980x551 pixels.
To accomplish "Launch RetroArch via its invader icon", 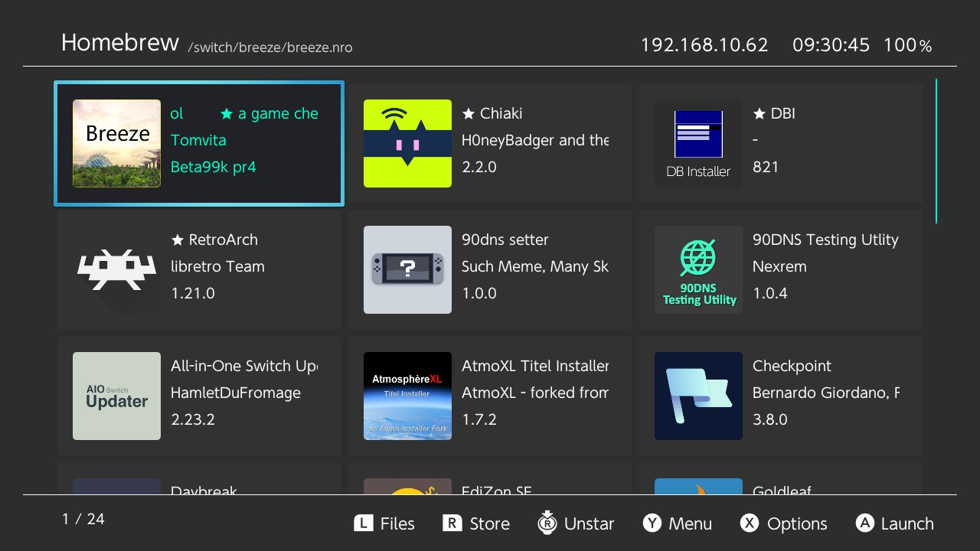I will tap(116, 270).
